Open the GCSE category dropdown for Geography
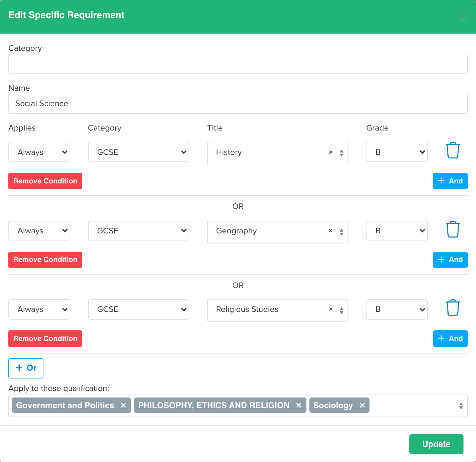The image size is (476, 462). pos(139,231)
